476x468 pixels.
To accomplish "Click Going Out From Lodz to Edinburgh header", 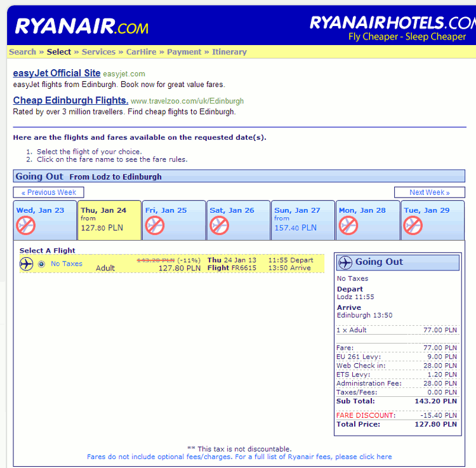I will tap(239, 176).
